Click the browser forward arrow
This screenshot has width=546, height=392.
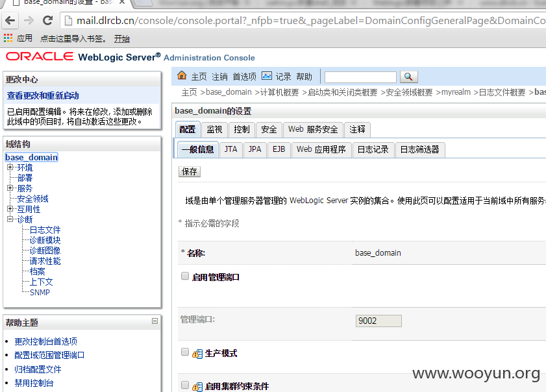pos(29,21)
